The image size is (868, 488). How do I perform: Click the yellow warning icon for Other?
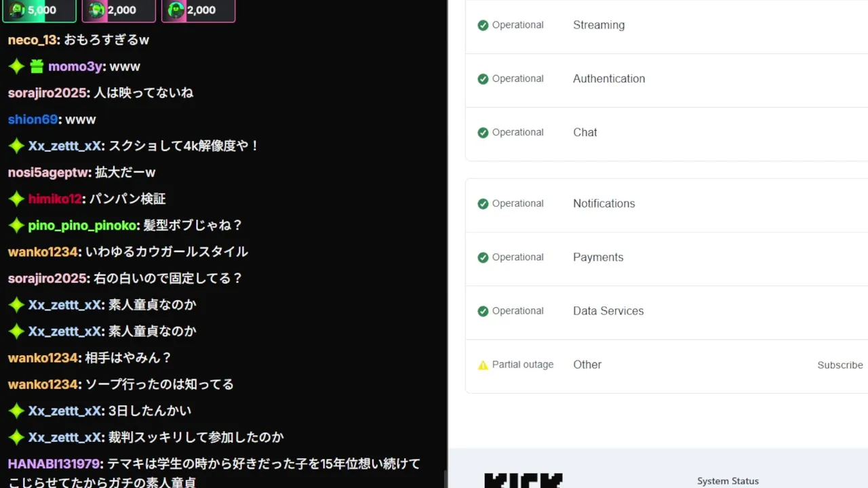click(x=483, y=365)
